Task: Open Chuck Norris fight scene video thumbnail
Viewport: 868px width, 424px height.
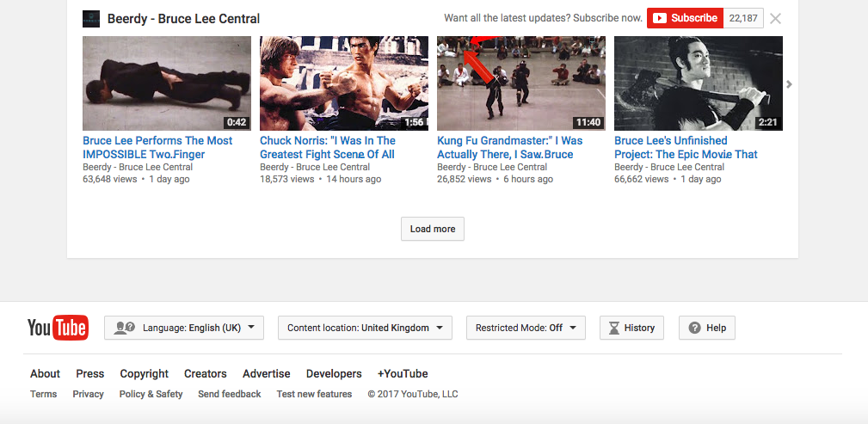Action: click(x=344, y=83)
